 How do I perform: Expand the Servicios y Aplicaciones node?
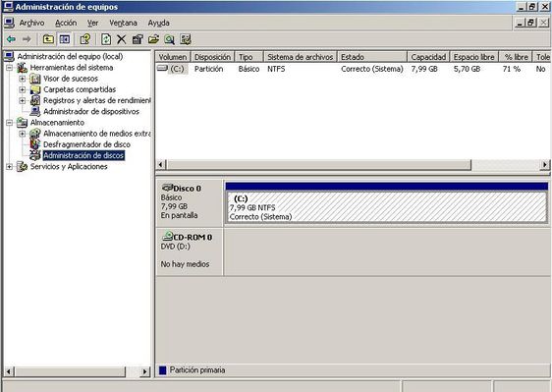point(9,166)
